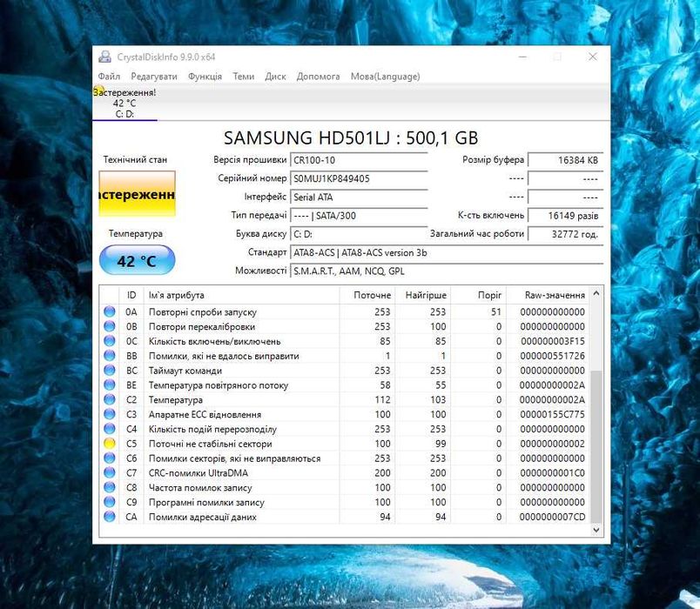Click status orb for attribute BC
700x609 pixels.
click(x=110, y=371)
